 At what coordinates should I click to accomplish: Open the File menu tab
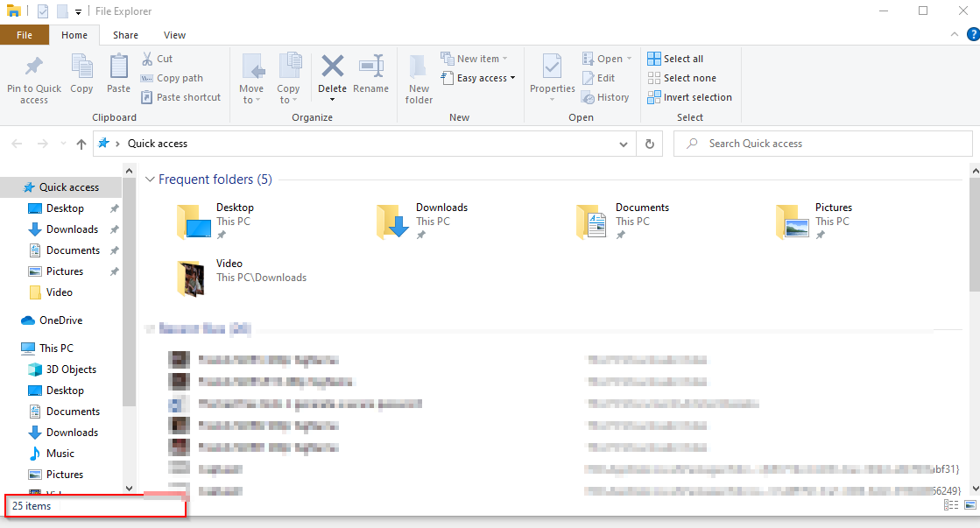point(25,35)
